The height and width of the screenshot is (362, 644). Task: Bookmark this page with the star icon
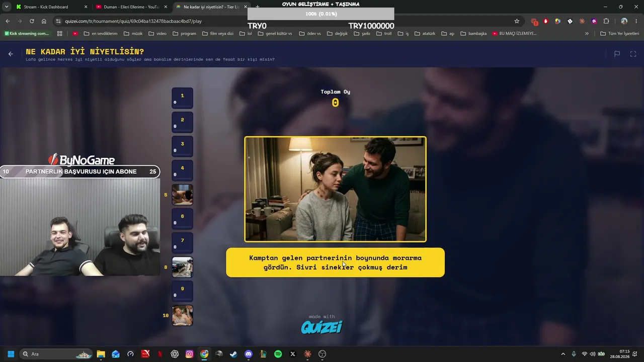click(517, 21)
